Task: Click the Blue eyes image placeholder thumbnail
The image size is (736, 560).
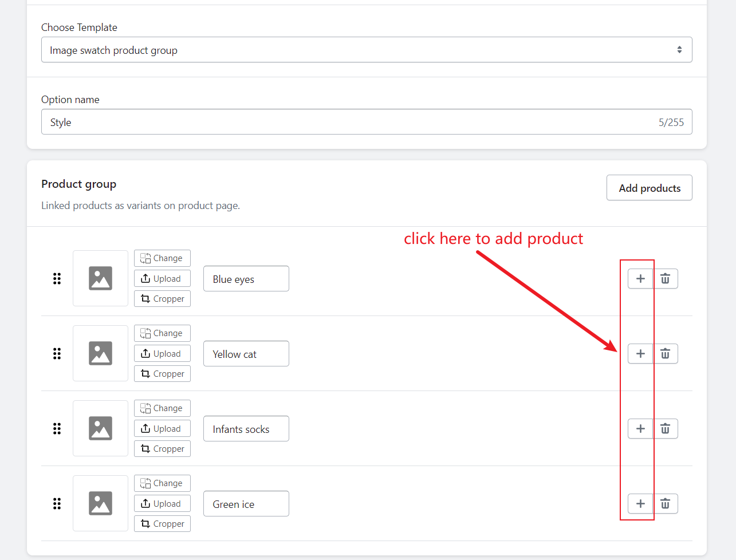Action: [x=100, y=278]
